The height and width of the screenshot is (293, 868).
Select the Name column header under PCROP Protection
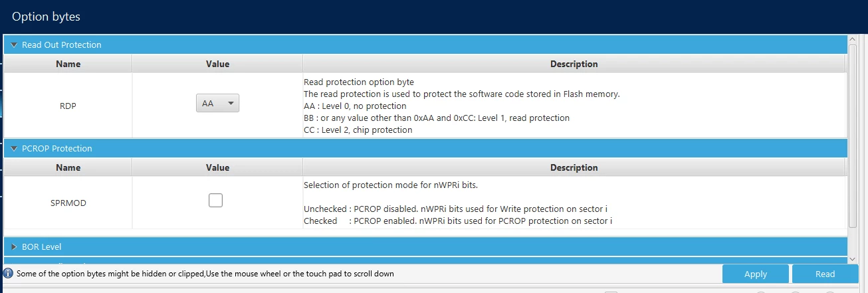[x=68, y=167]
